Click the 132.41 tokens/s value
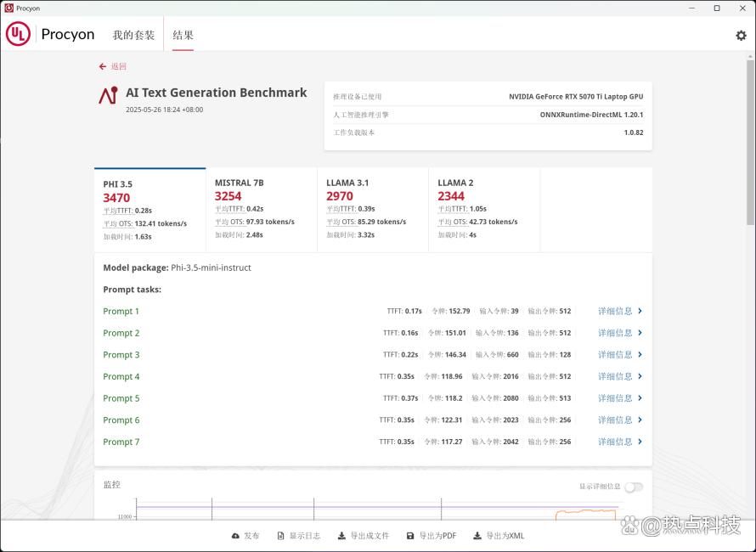 [161, 223]
